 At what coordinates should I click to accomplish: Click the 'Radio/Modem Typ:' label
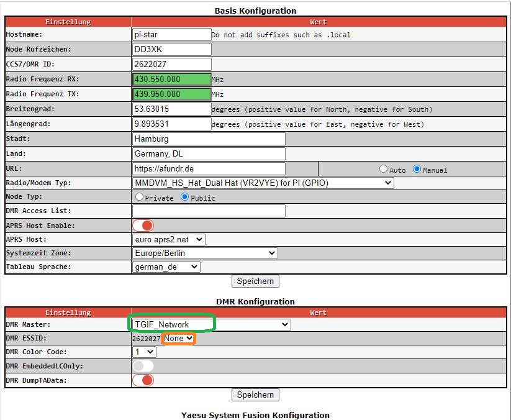[x=38, y=183]
